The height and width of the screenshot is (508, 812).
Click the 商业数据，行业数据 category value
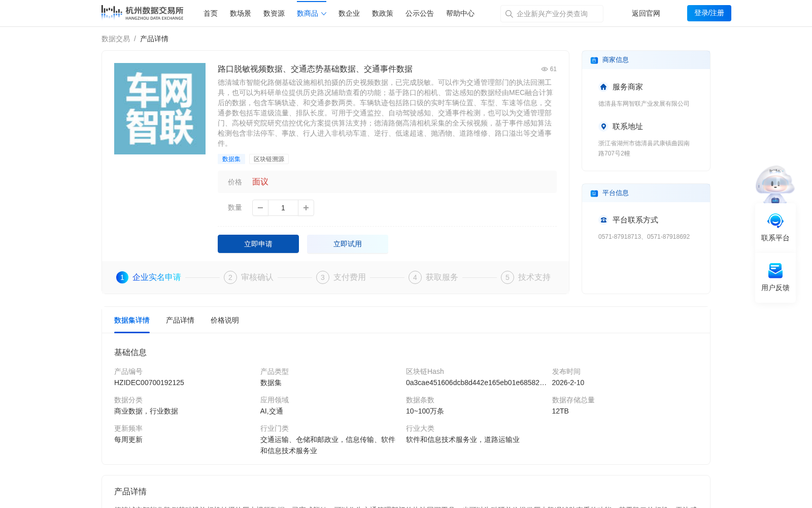pos(146,411)
